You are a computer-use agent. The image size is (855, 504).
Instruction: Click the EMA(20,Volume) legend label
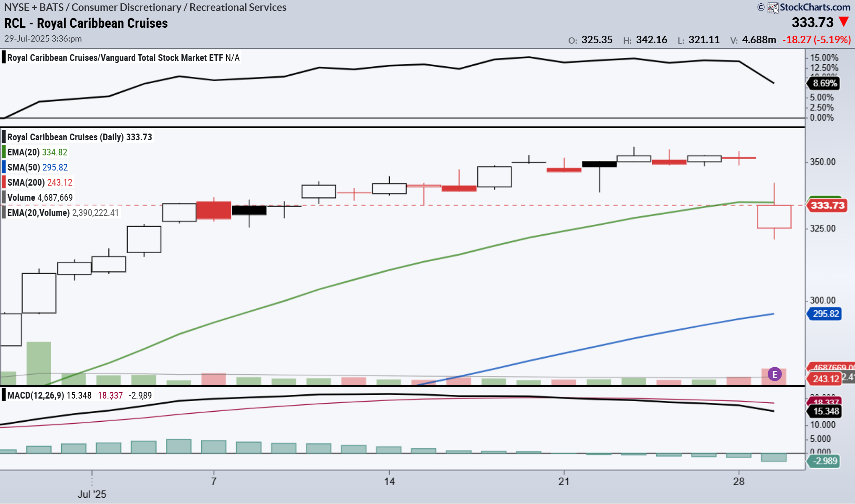point(38,213)
